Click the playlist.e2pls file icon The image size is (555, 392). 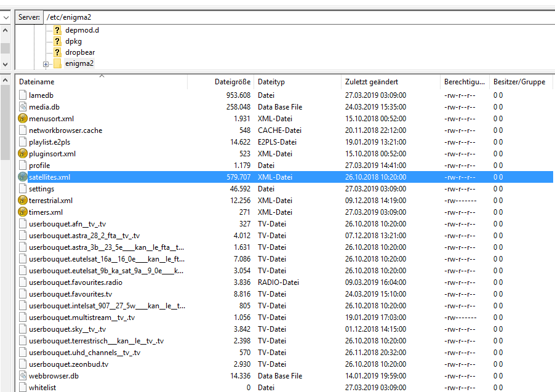pos(23,142)
